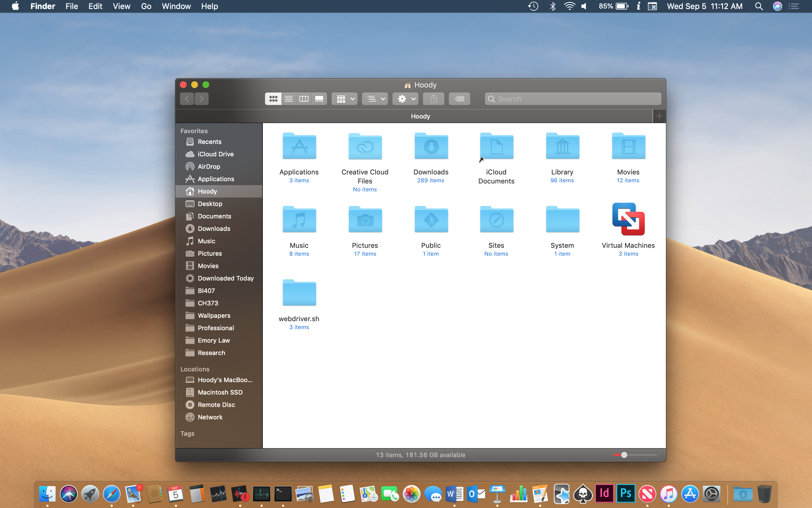Viewport: 812px width, 508px height.
Task: Select the Sites folder icon
Action: pyautogui.click(x=496, y=219)
